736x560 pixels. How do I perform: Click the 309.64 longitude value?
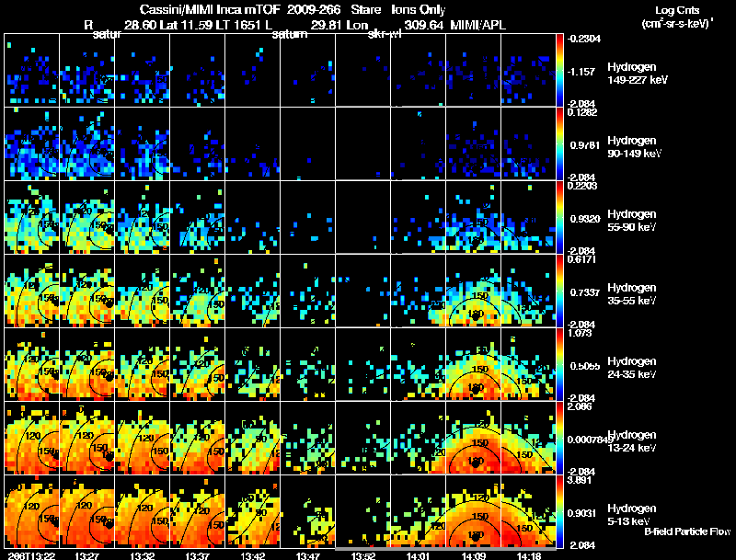pos(424,26)
